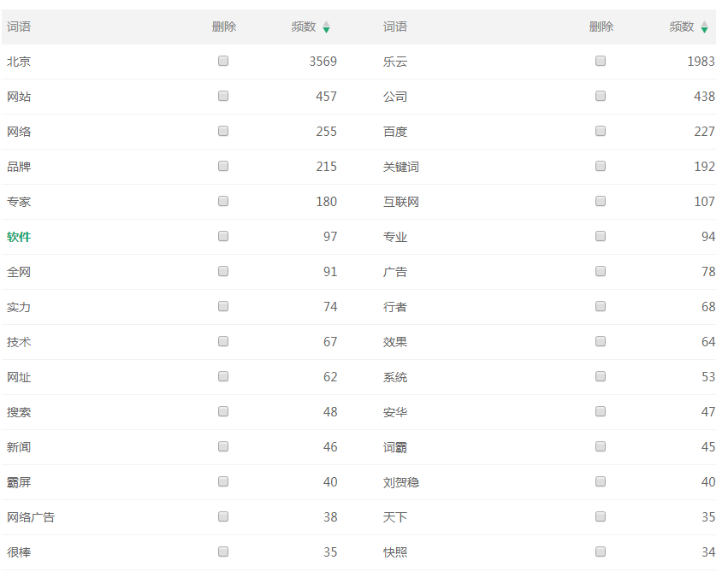Click the highlighted 软件 word link

(x=19, y=237)
